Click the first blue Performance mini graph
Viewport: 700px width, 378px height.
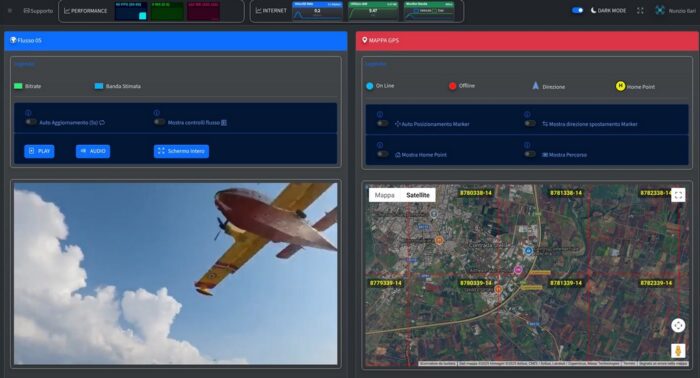pos(131,11)
